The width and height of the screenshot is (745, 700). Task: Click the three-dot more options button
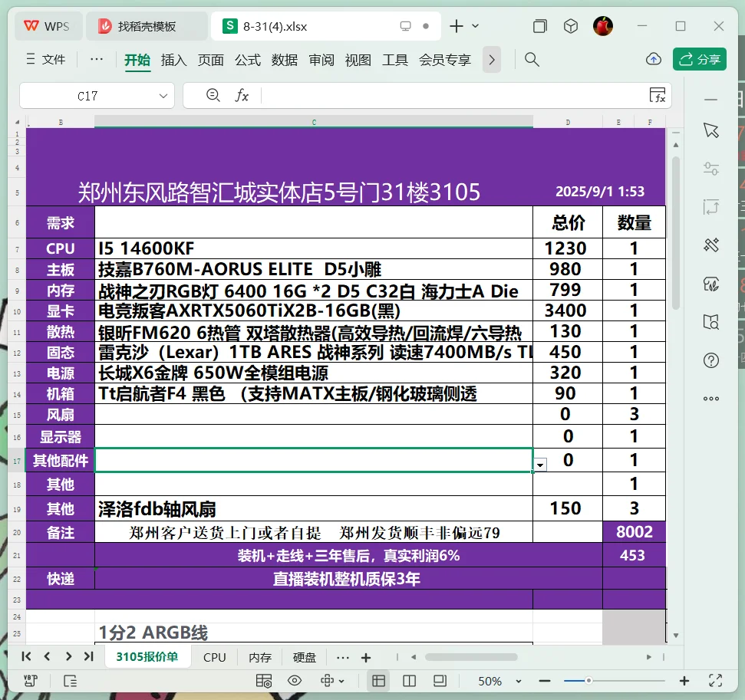(x=97, y=59)
